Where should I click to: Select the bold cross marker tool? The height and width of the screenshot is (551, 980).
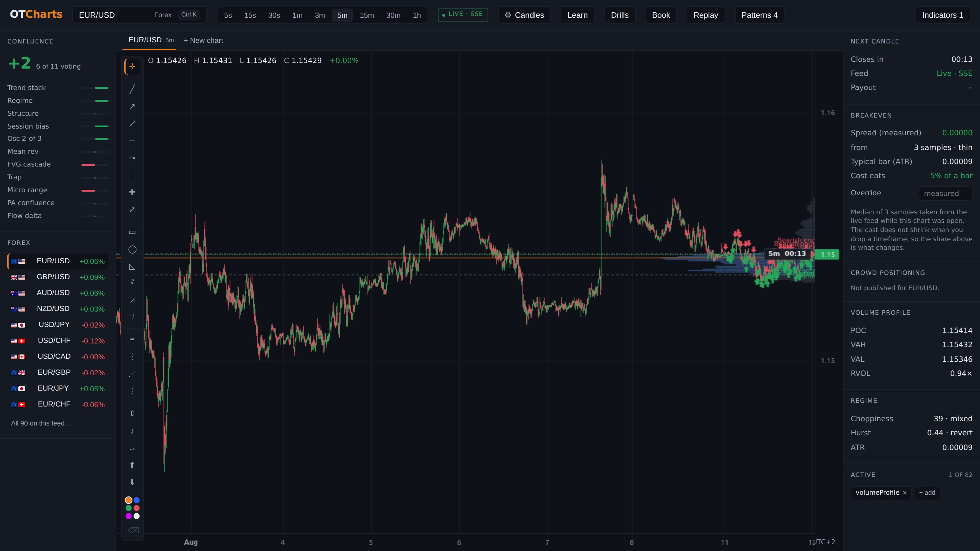click(132, 192)
